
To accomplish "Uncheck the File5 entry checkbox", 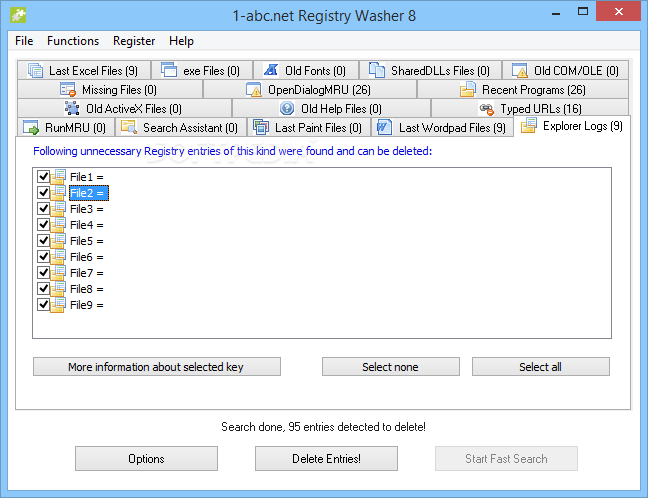I will pyautogui.click(x=43, y=241).
